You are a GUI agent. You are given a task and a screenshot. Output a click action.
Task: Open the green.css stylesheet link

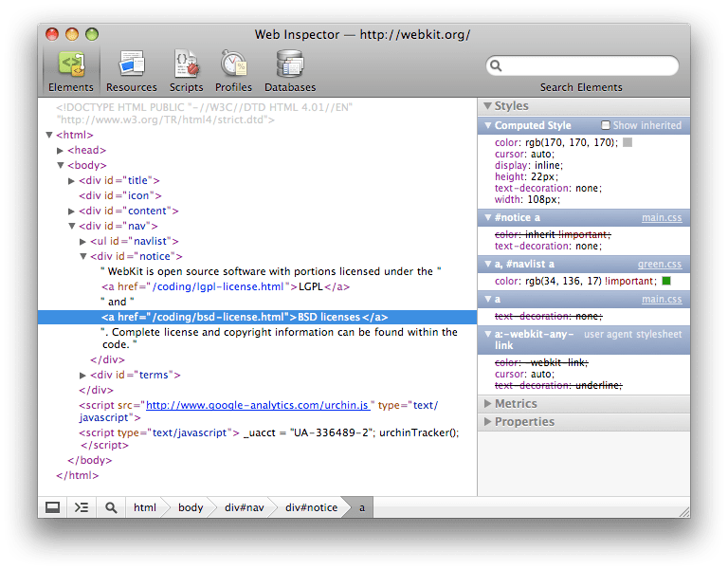coord(660,264)
